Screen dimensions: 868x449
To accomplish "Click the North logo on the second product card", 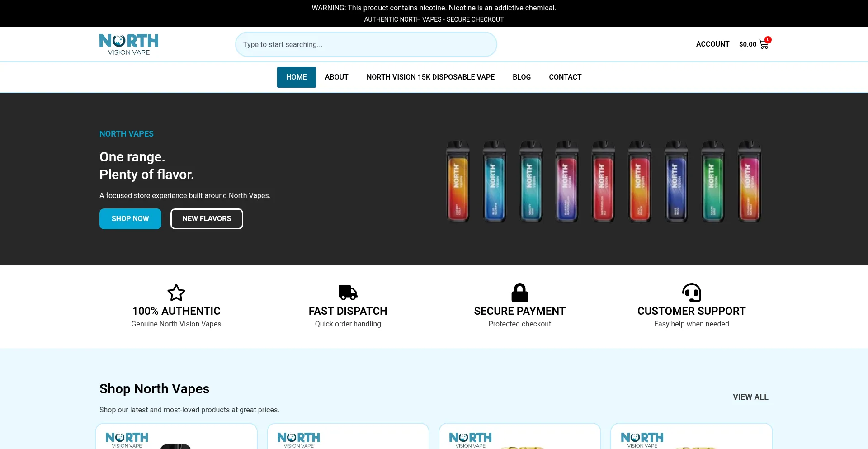I will click(x=298, y=440).
